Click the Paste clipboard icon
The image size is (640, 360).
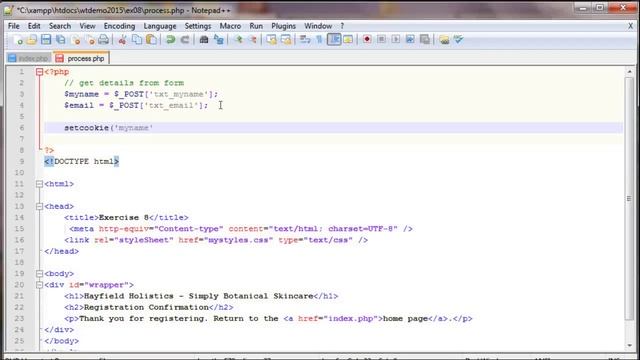pyautogui.click(x=151, y=40)
